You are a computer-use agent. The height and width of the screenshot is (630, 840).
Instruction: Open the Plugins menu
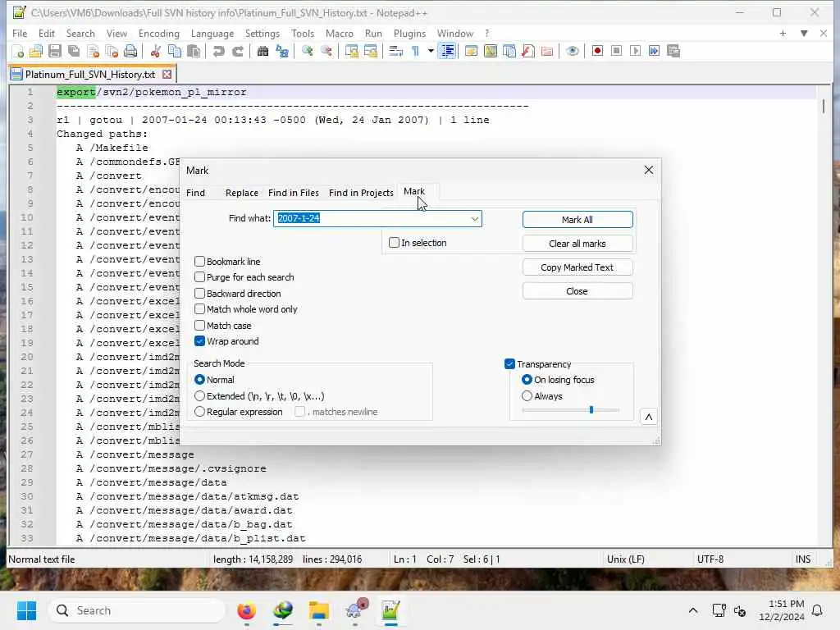tap(409, 33)
